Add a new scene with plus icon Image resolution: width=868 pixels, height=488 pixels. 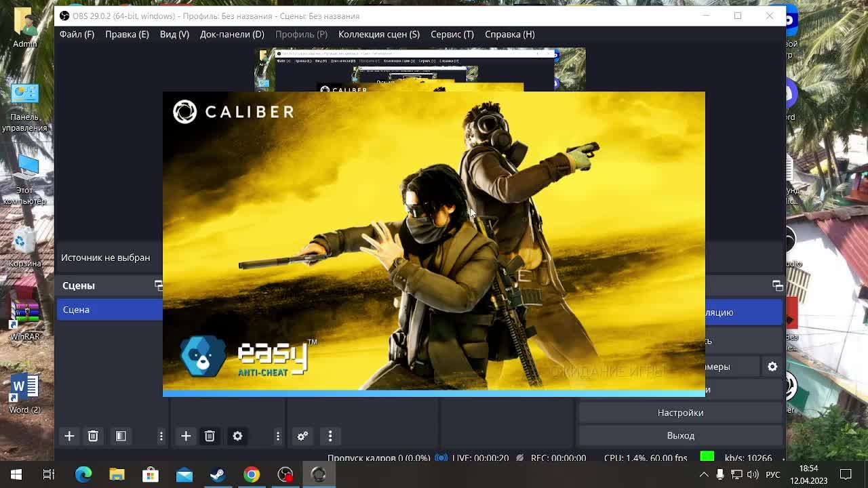(x=69, y=436)
